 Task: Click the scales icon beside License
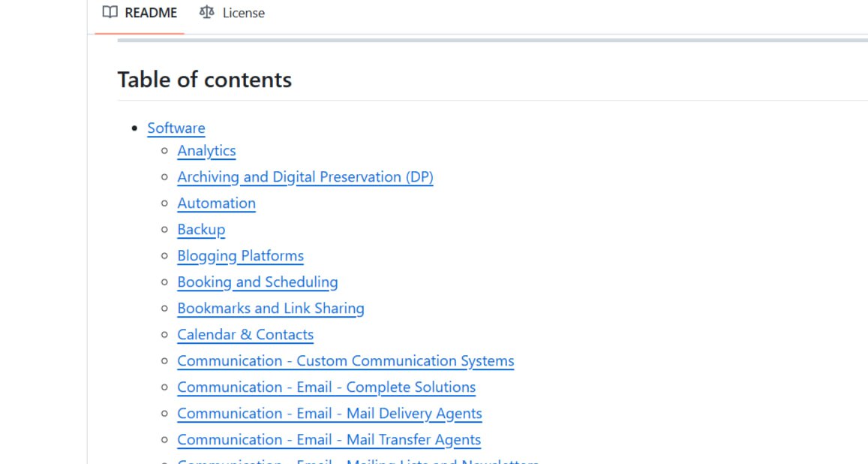(207, 13)
